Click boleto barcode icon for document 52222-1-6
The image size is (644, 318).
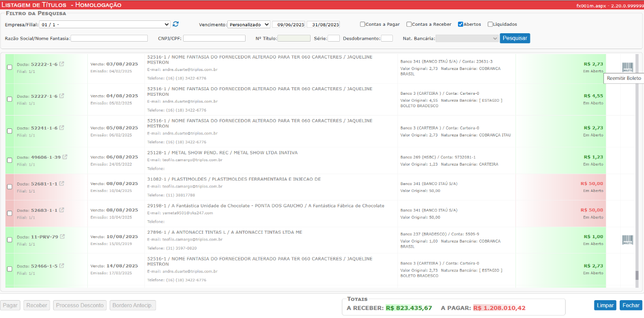[628, 68]
